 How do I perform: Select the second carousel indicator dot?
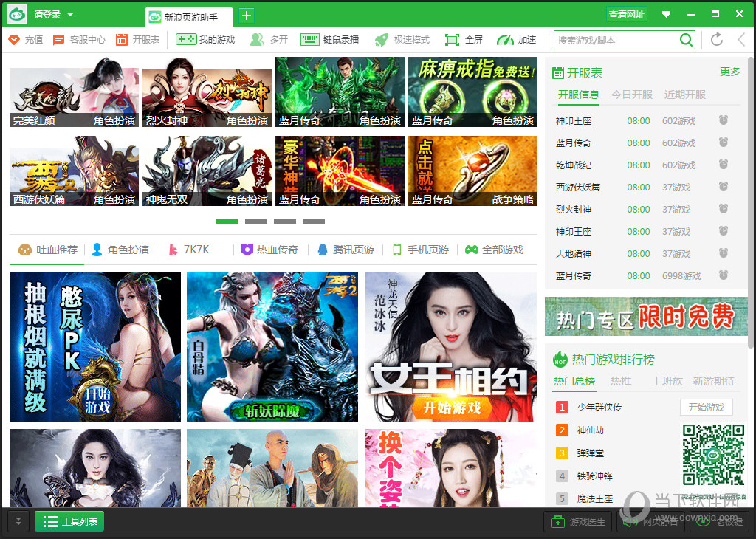point(256,221)
